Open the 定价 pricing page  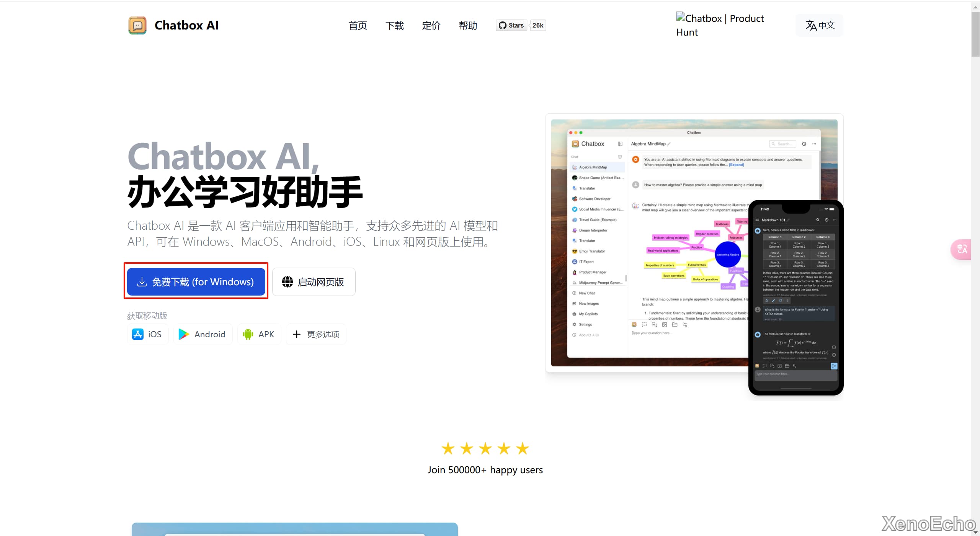tap(431, 26)
